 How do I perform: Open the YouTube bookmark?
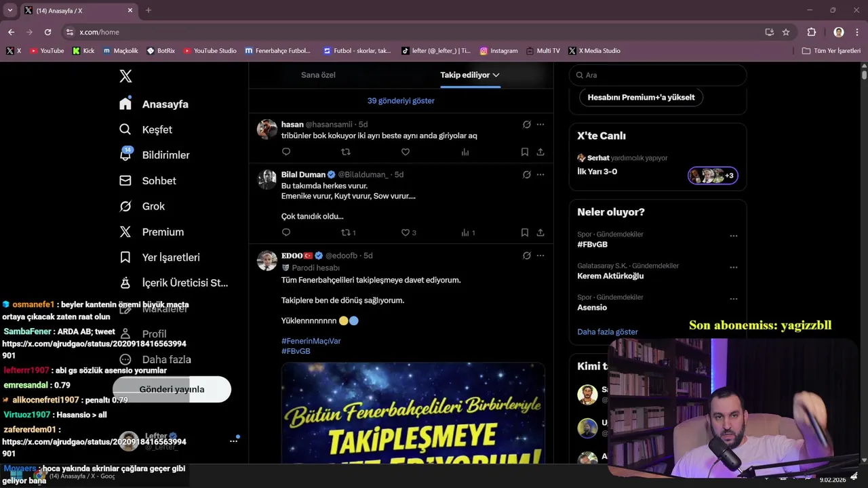coord(47,51)
